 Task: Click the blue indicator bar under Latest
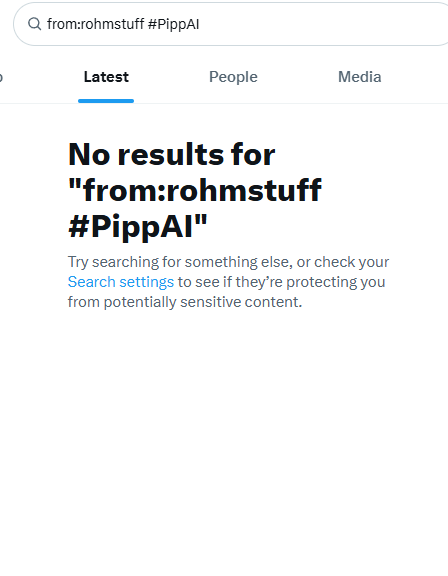pyautogui.click(x=106, y=101)
